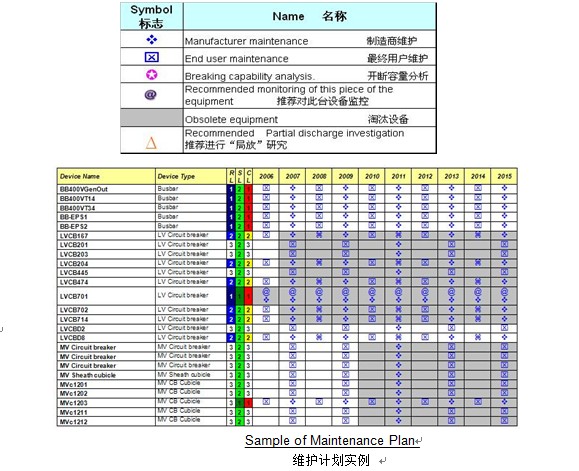The image size is (579, 471).
Task: Click the 2006 year column header
Action: [x=266, y=176]
